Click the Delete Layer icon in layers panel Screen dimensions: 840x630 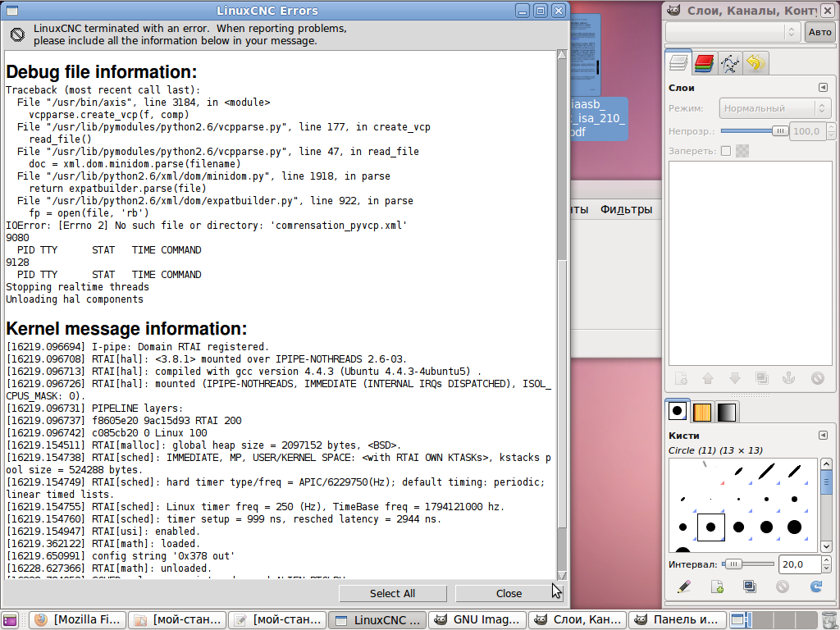818,378
